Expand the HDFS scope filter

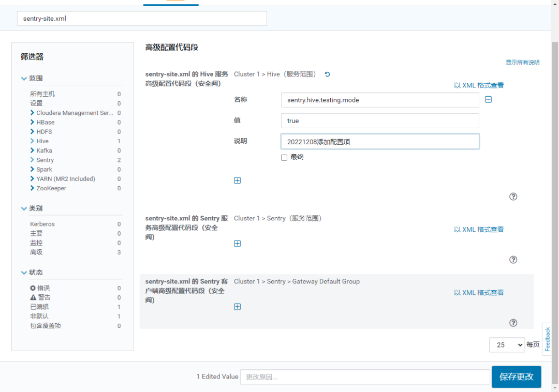tap(32, 131)
